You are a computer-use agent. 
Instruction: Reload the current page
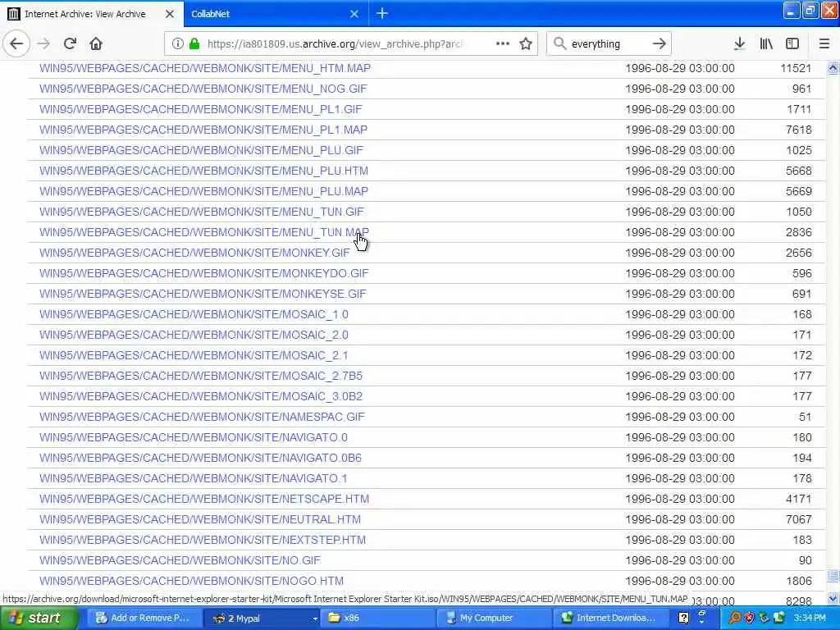click(70, 43)
